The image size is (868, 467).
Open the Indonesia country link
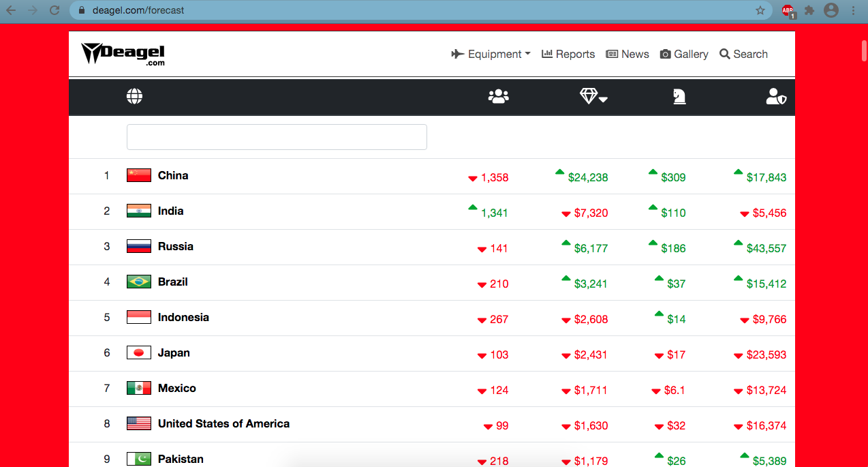183,317
